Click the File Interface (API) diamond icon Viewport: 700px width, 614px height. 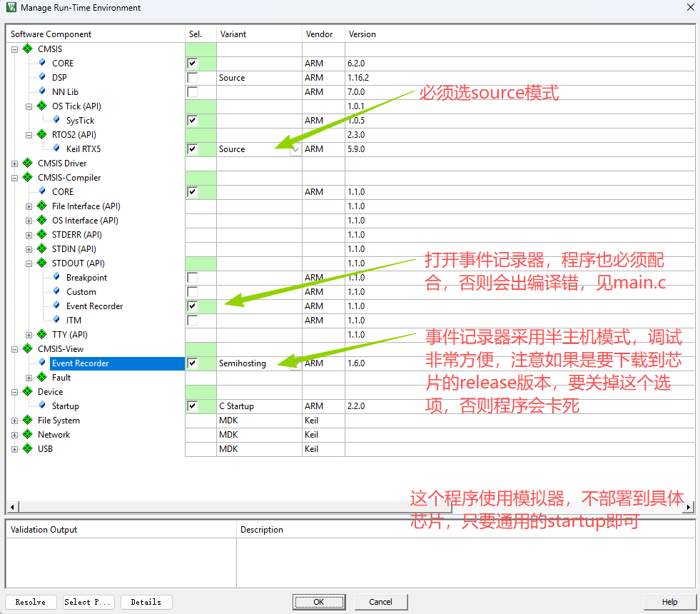point(42,206)
